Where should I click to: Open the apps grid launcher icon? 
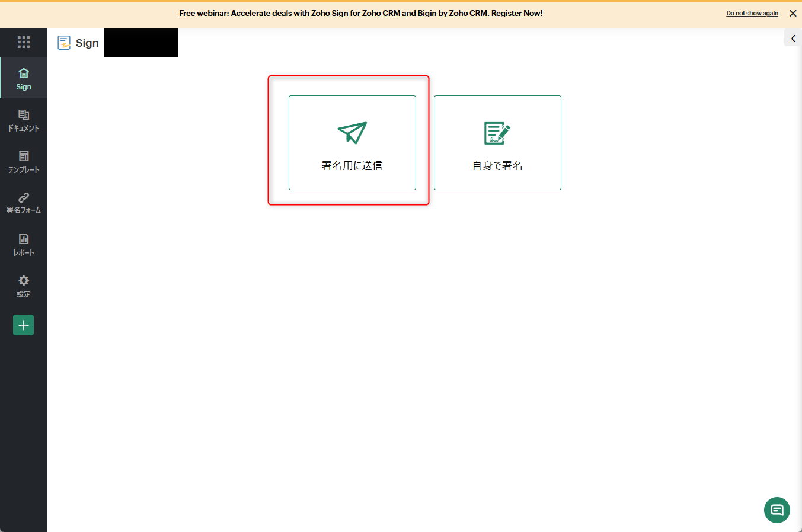point(24,42)
